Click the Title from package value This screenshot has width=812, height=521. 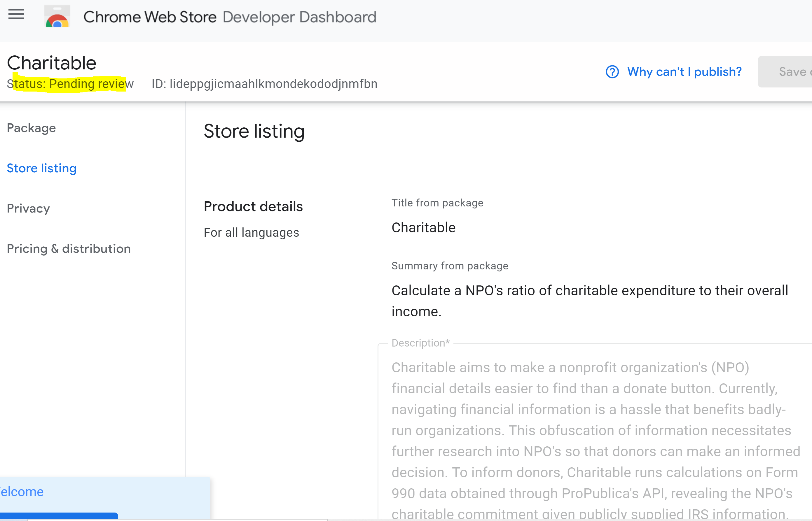point(423,227)
